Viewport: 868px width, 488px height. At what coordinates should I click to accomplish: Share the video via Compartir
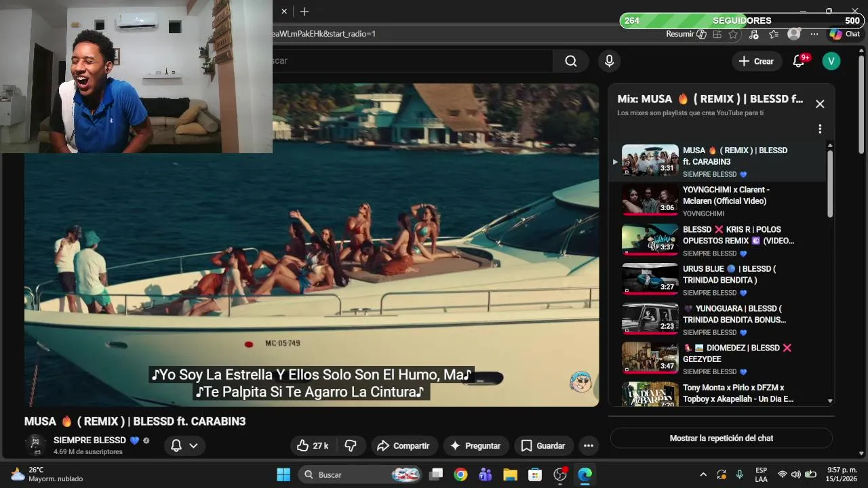(x=403, y=445)
